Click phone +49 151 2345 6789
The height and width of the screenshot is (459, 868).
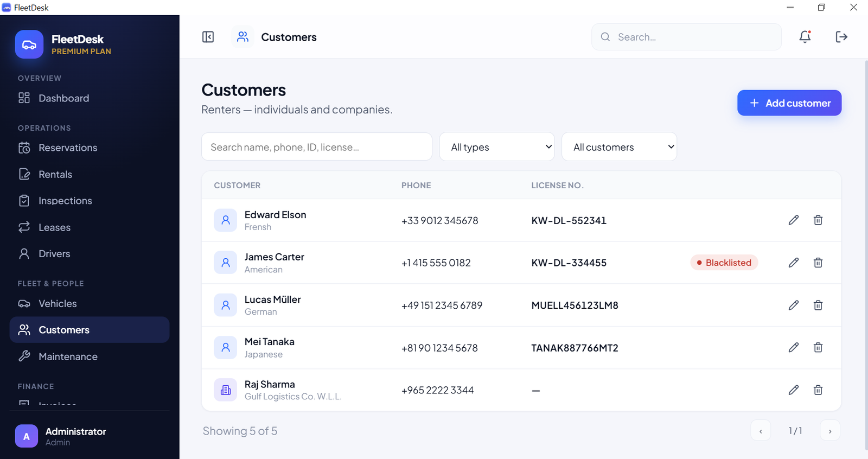442,305
